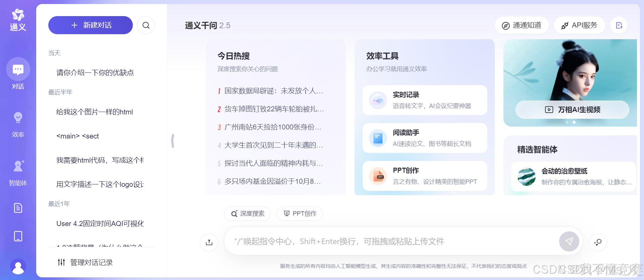Open API服务 button
Screen dimensions: 644x280
(x=579, y=25)
